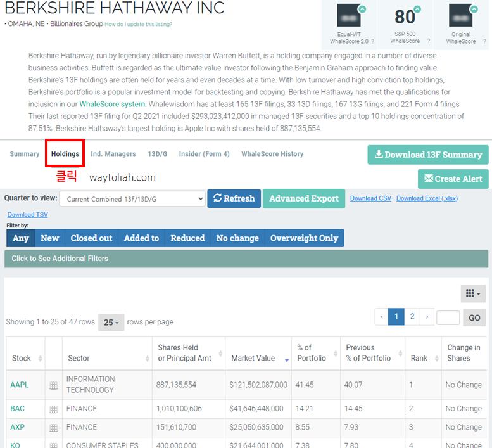Click BAC shares held 1,010,100,606
Viewport: 492px width, 448px height.
[179, 409]
